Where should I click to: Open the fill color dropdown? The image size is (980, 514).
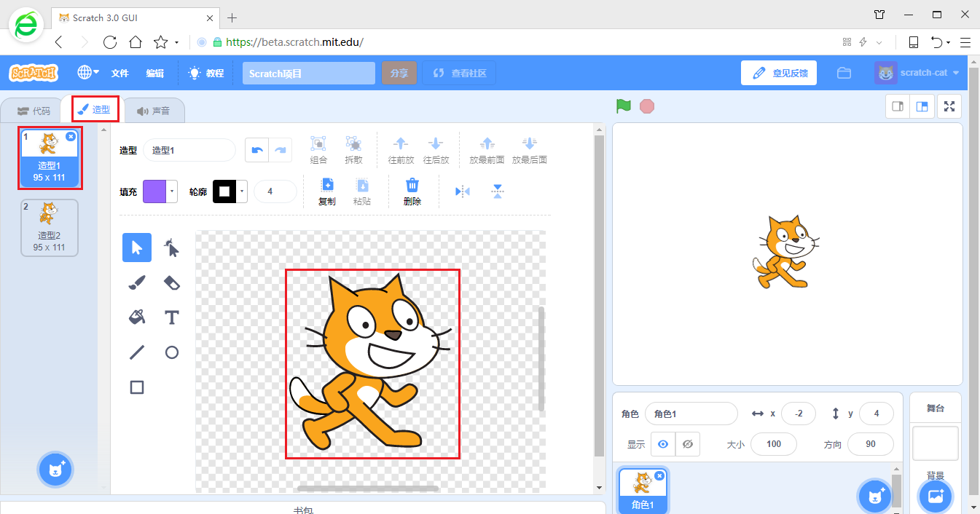point(160,191)
